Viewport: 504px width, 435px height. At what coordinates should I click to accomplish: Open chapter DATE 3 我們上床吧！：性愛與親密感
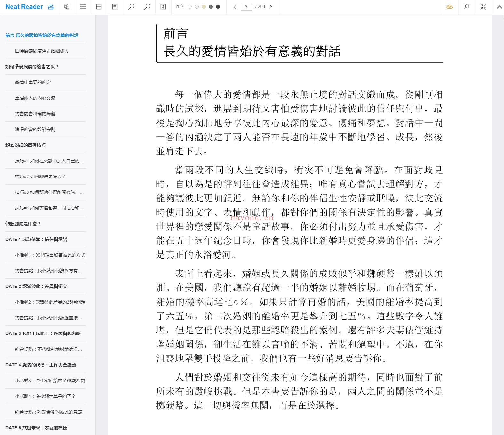(43, 333)
